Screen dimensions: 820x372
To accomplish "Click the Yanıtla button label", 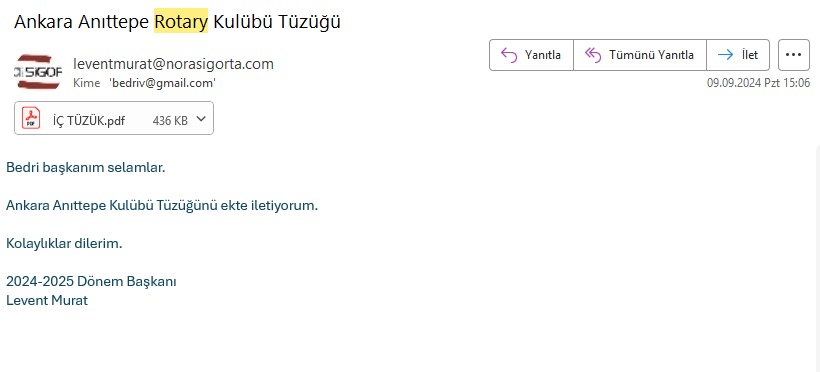I will 543,55.
